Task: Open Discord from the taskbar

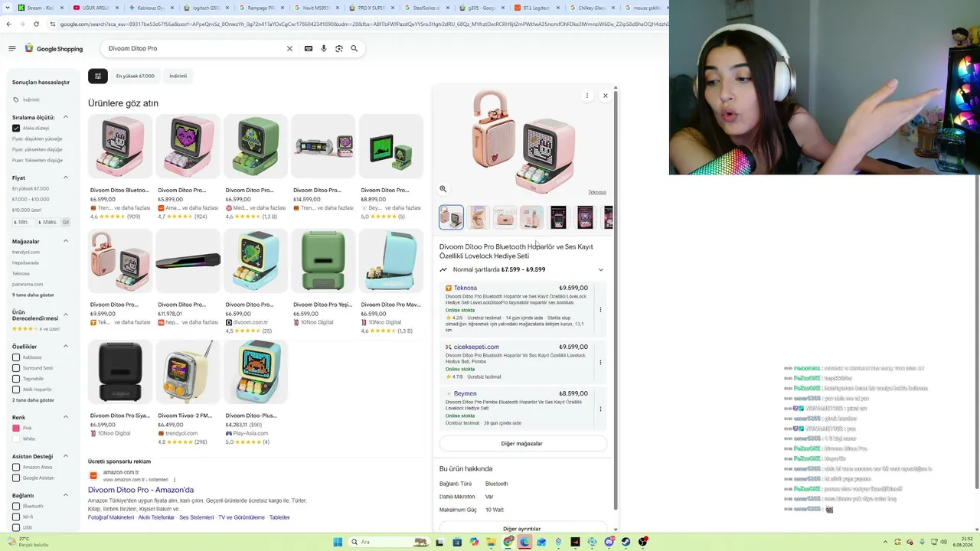Action: pyautogui.click(x=609, y=542)
